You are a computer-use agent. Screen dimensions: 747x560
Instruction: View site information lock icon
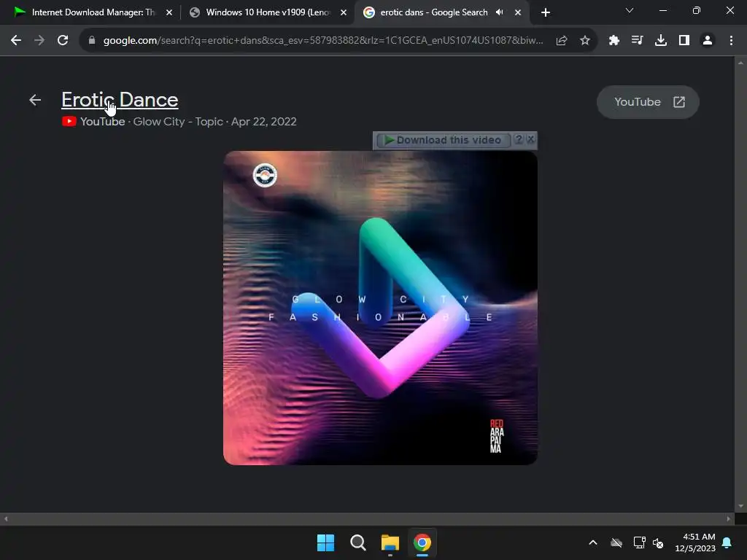(92, 41)
